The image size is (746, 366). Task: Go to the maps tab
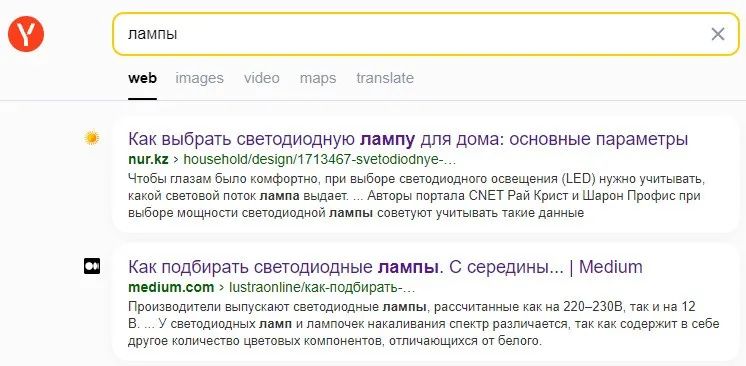point(318,78)
